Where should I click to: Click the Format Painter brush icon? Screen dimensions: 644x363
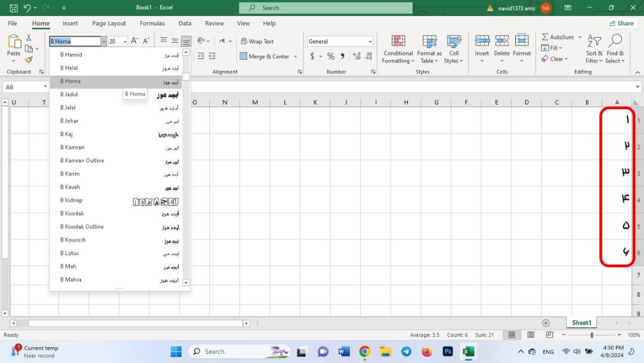pyautogui.click(x=29, y=60)
